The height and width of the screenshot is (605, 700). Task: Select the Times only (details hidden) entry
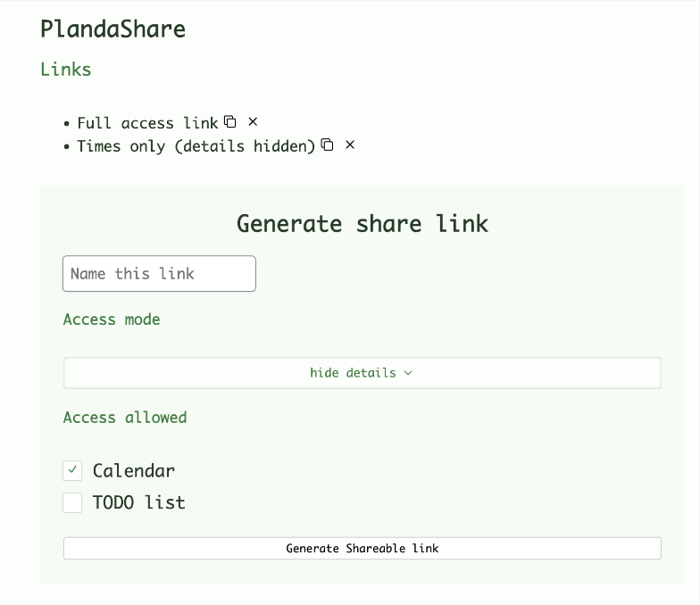tap(196, 146)
